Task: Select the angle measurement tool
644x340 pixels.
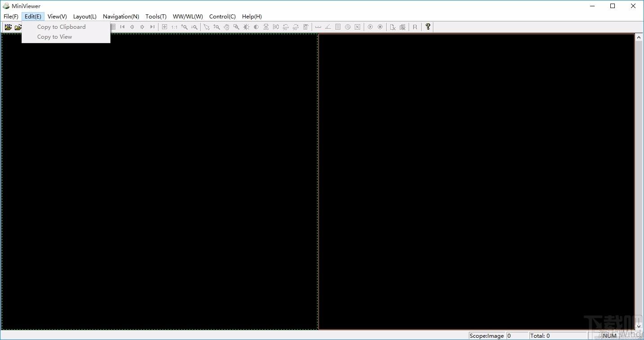Action: tap(328, 27)
